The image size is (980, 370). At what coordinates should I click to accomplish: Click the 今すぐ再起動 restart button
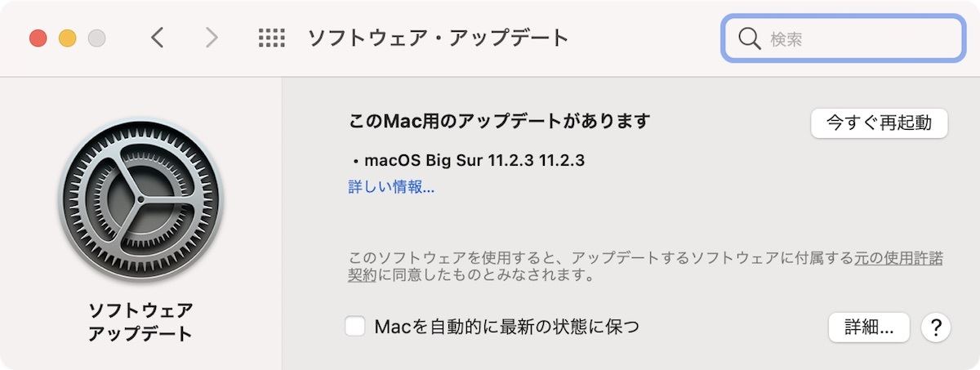tap(879, 123)
